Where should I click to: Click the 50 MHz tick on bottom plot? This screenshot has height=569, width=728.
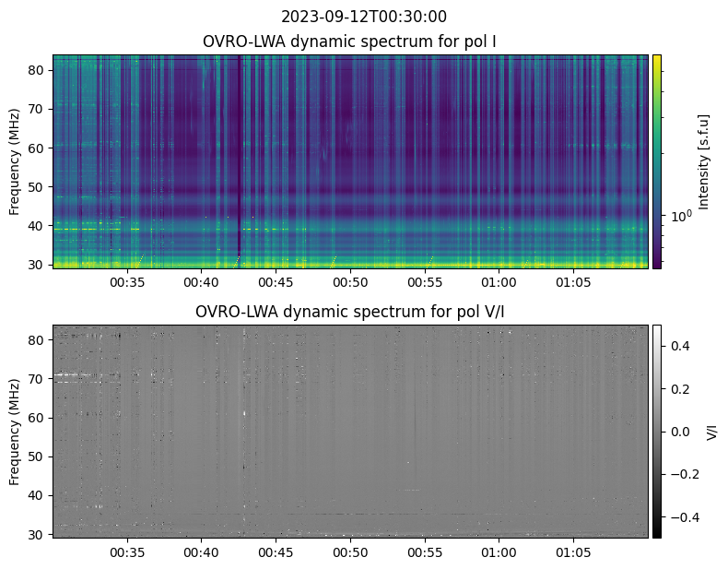pos(39,456)
